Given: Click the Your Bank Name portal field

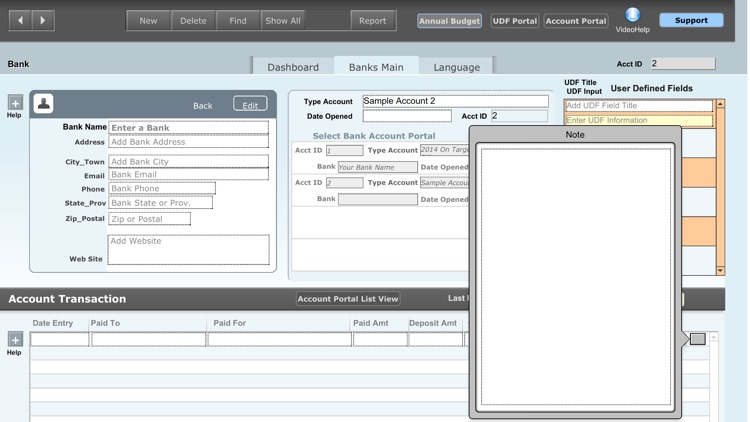Looking at the screenshot, I should click(x=377, y=167).
